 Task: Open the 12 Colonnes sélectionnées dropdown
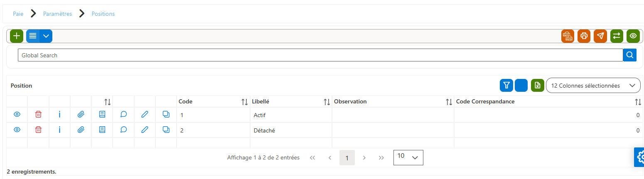593,86
